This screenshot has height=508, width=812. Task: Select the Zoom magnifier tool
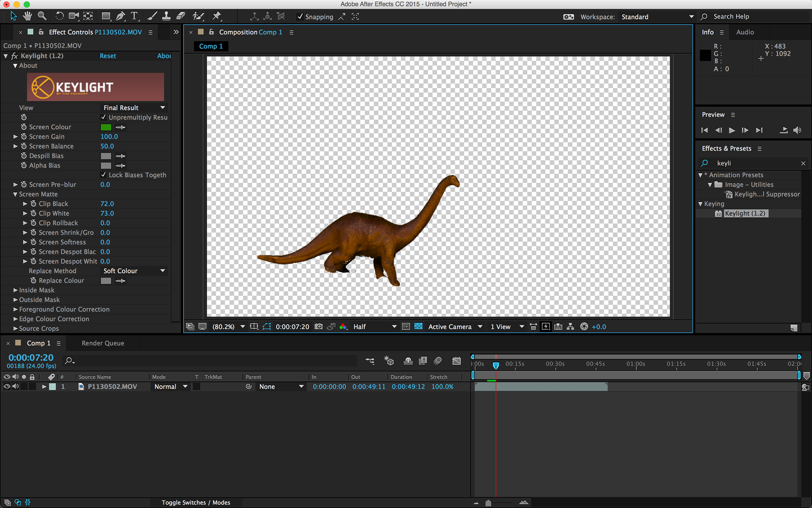pos(42,16)
